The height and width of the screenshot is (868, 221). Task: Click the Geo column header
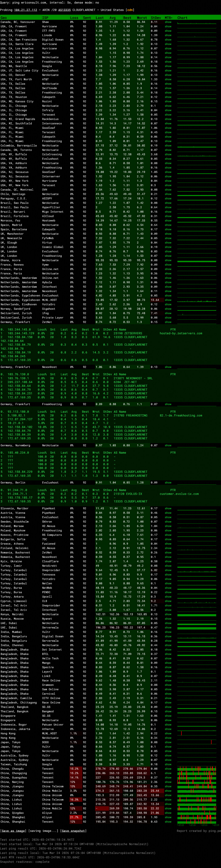pyautogui.click(x=4, y=18)
